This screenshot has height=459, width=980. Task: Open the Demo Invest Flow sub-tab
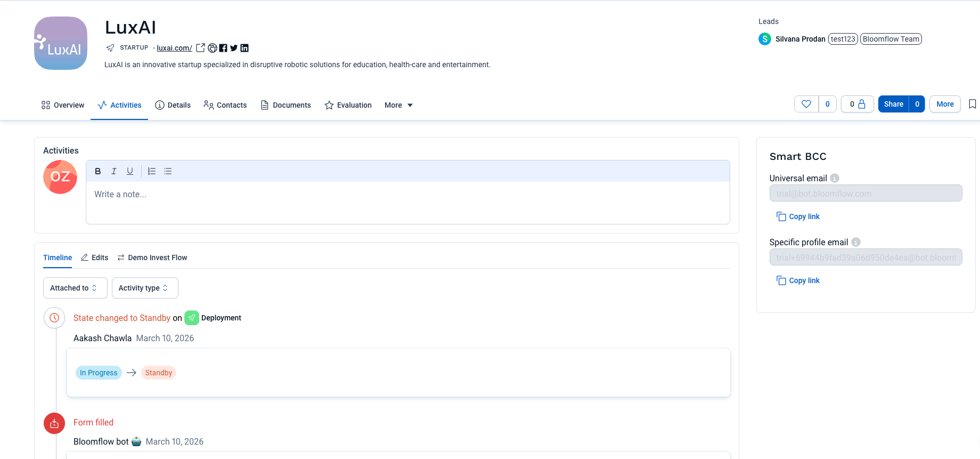pyautogui.click(x=152, y=257)
